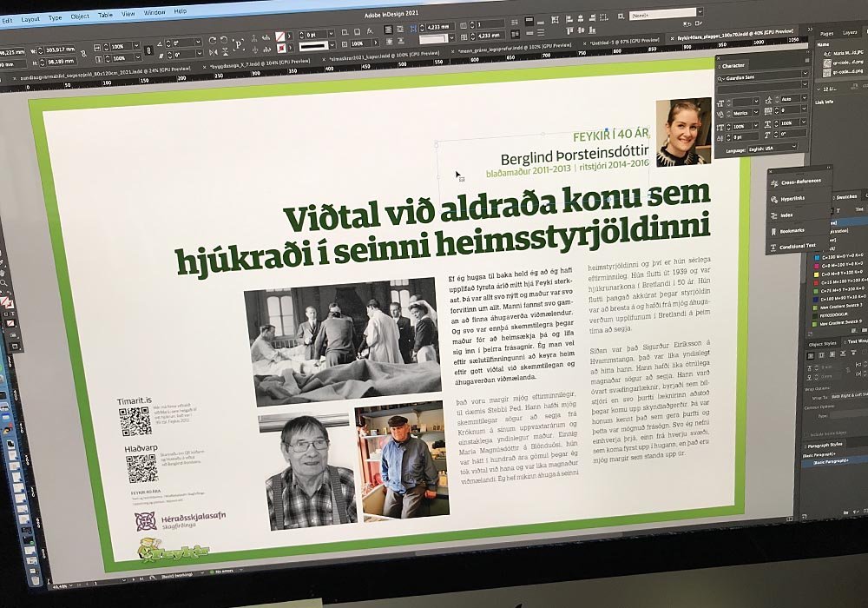
Task: Select No text wrap icon
Action: click(811, 355)
